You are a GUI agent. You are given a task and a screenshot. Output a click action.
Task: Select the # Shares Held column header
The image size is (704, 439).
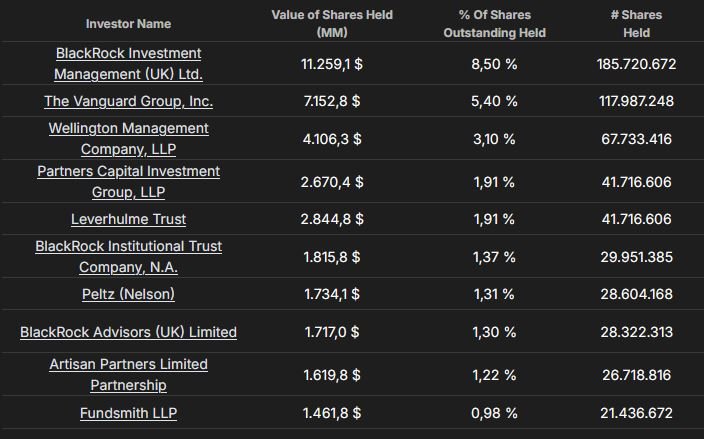tap(636, 23)
